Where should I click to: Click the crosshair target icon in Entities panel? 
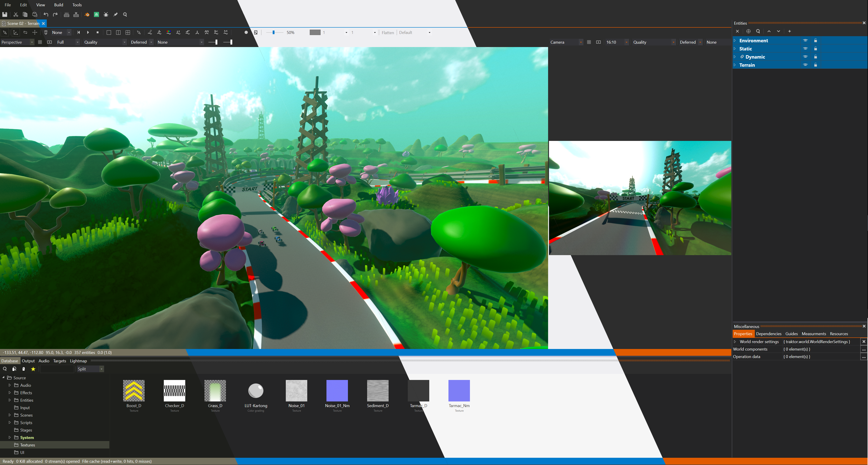point(748,31)
